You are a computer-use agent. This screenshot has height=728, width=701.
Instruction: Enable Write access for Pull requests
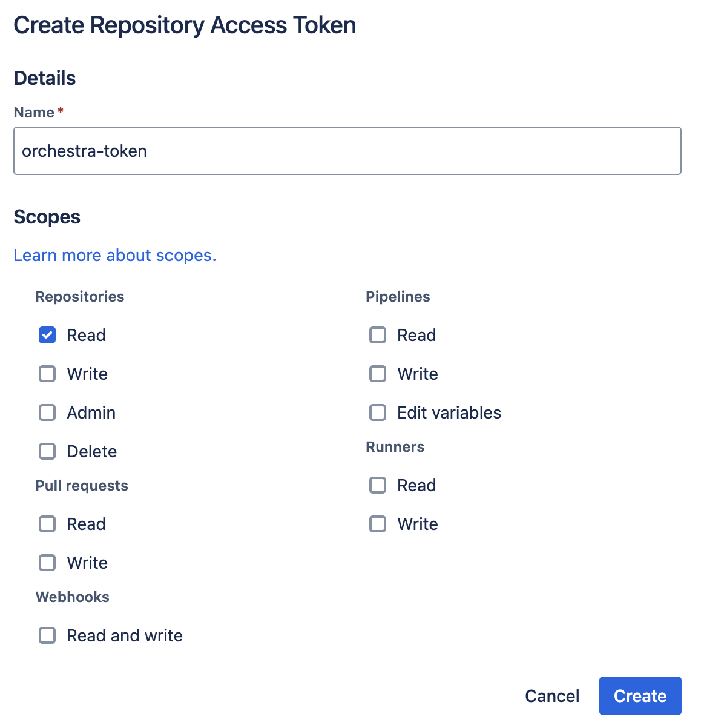(47, 563)
